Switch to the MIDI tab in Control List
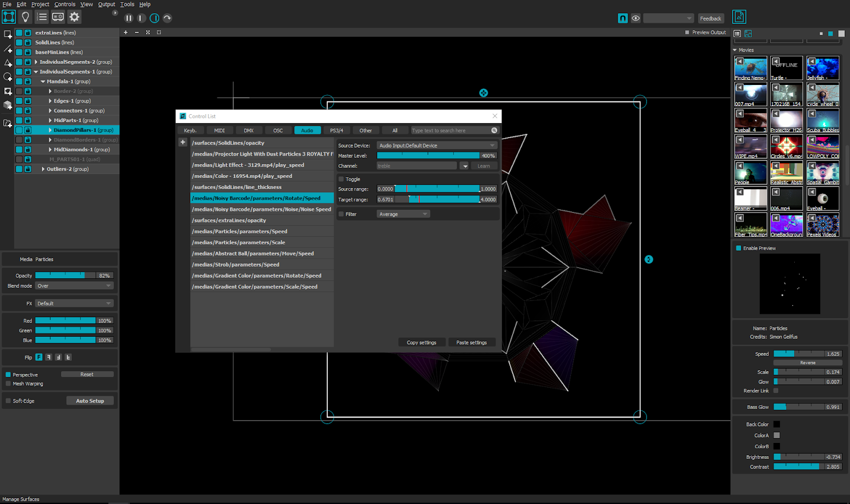Screen dimensions: 850x504 (219, 130)
